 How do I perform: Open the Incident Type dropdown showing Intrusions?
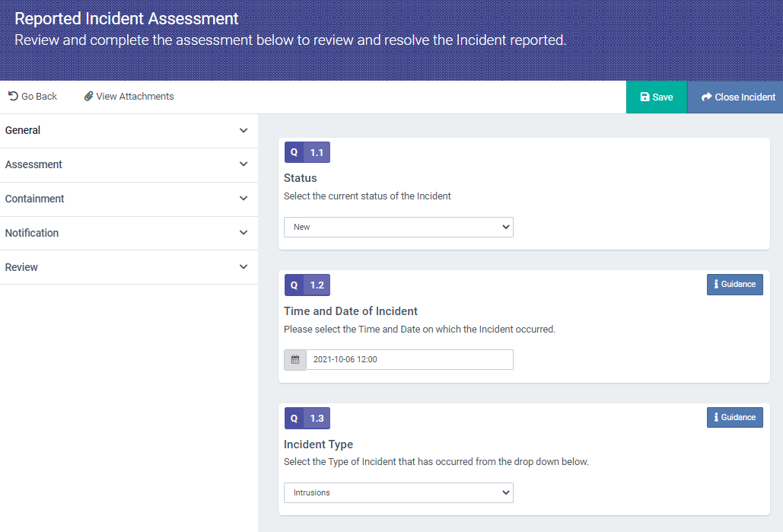tap(399, 492)
